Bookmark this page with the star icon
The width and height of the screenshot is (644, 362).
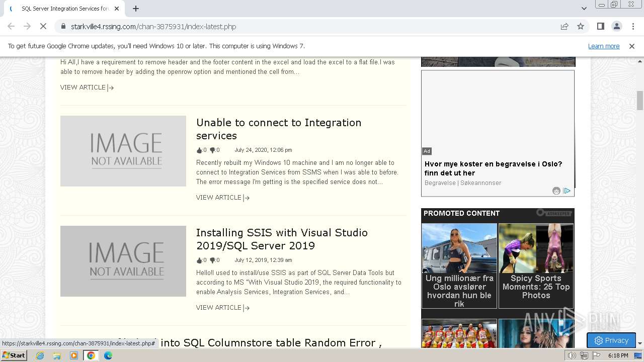pos(581,26)
